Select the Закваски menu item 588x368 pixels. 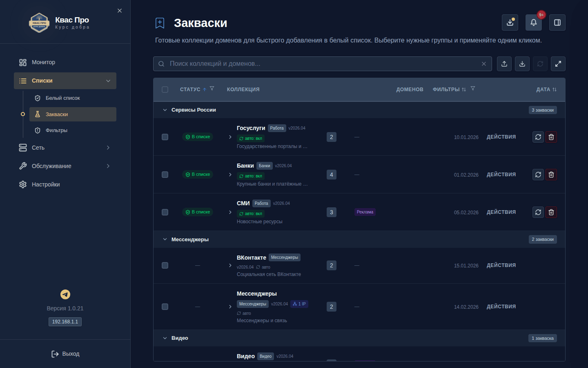point(73,114)
